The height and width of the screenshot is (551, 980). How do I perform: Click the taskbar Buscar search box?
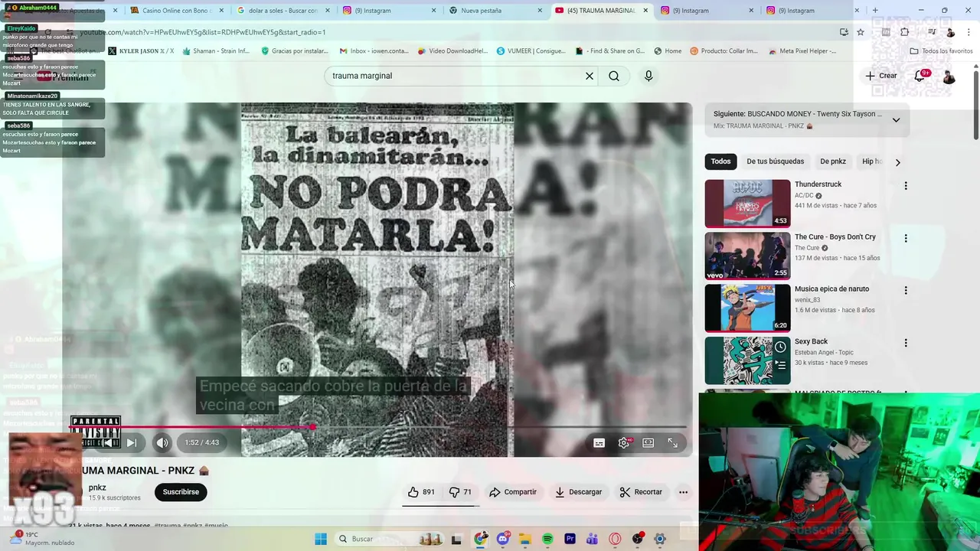(390, 539)
